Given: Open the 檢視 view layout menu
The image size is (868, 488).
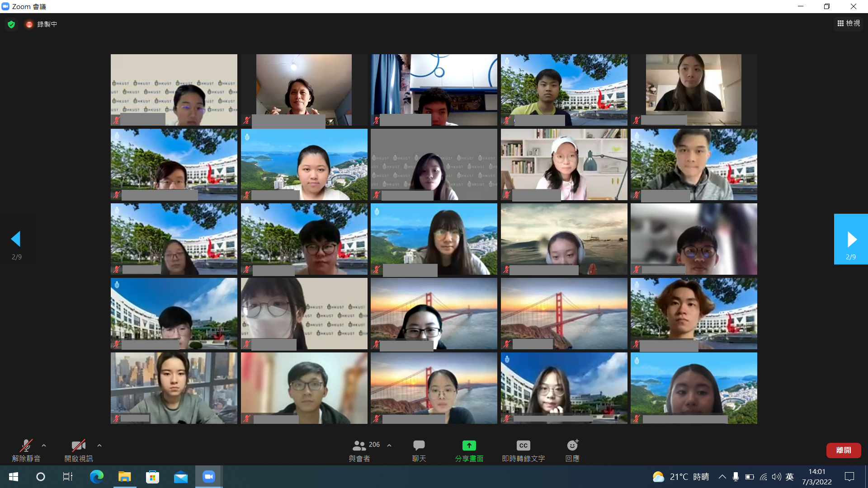Looking at the screenshot, I should point(849,23).
